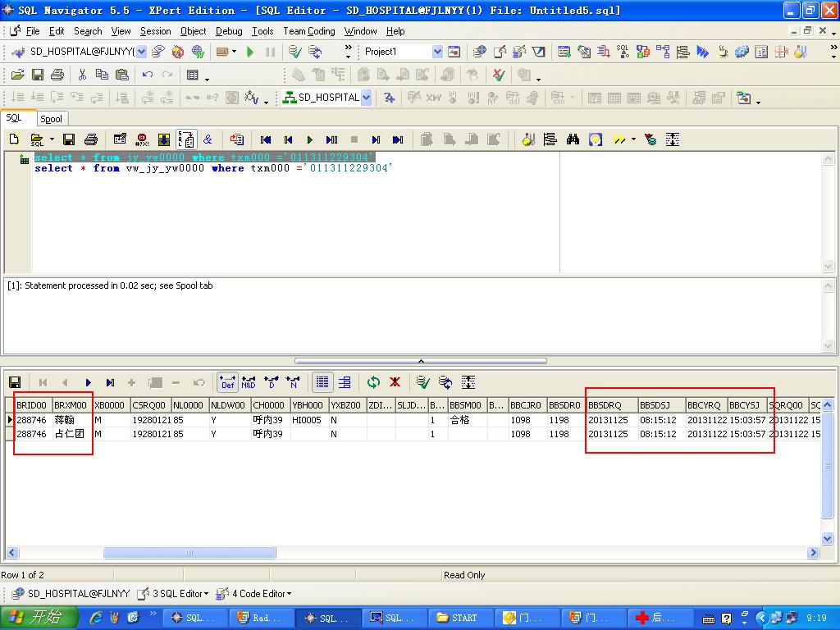Click the binoculars Find icon in editor toolbar
The height and width of the screenshot is (630, 840).
573,139
